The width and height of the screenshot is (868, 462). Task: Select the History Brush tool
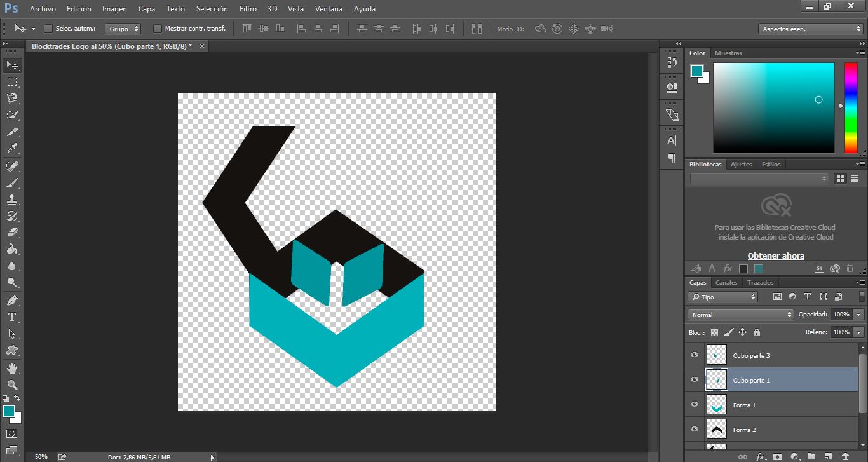12,216
